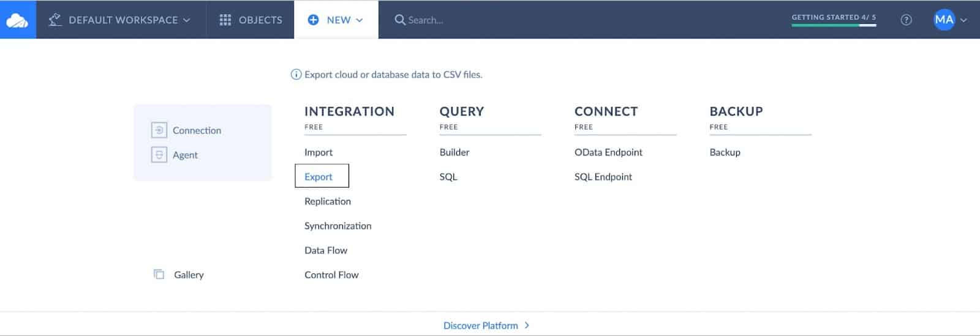The image size is (980, 336).
Task: Click the Gallery icon
Action: [159, 274]
